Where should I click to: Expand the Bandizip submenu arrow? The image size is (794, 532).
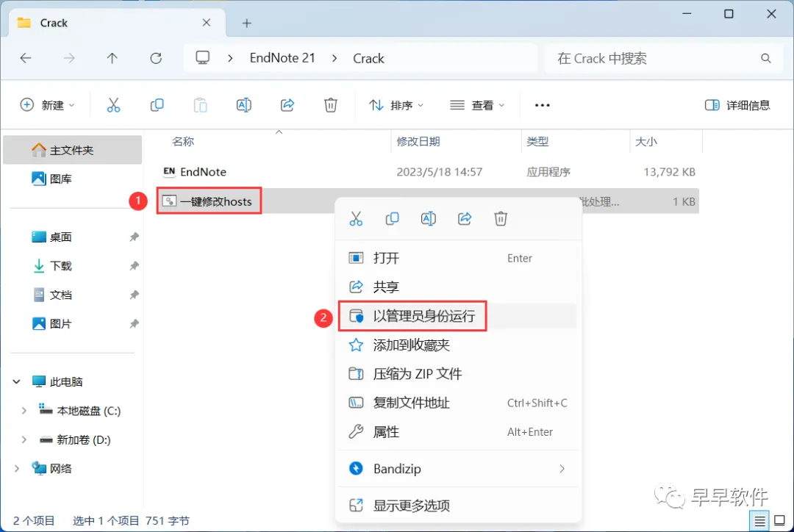click(x=562, y=469)
